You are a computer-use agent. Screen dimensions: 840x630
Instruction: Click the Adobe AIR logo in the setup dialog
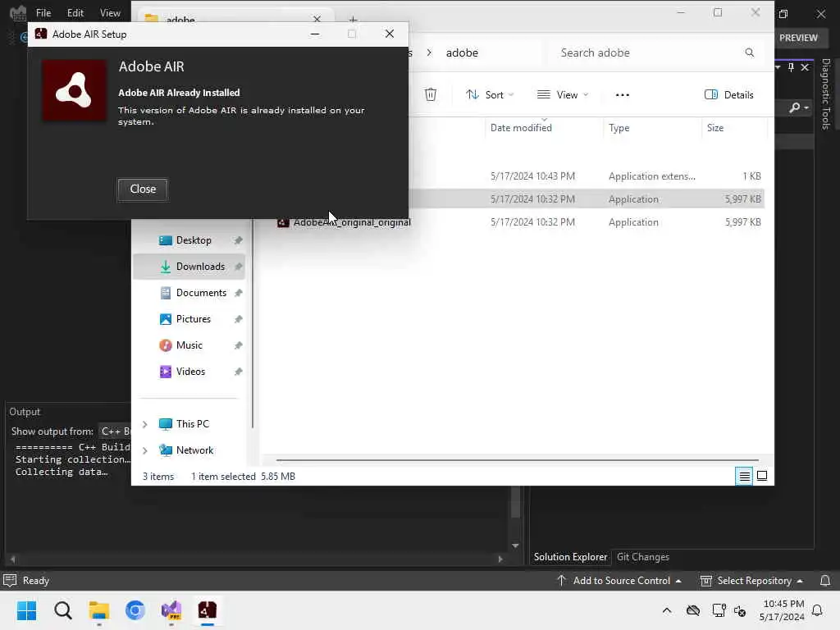click(74, 90)
